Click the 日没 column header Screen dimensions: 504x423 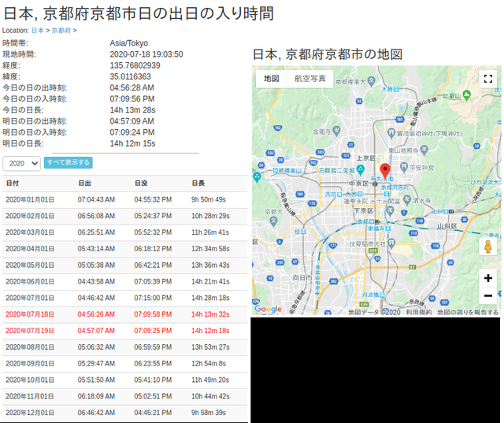tap(141, 183)
